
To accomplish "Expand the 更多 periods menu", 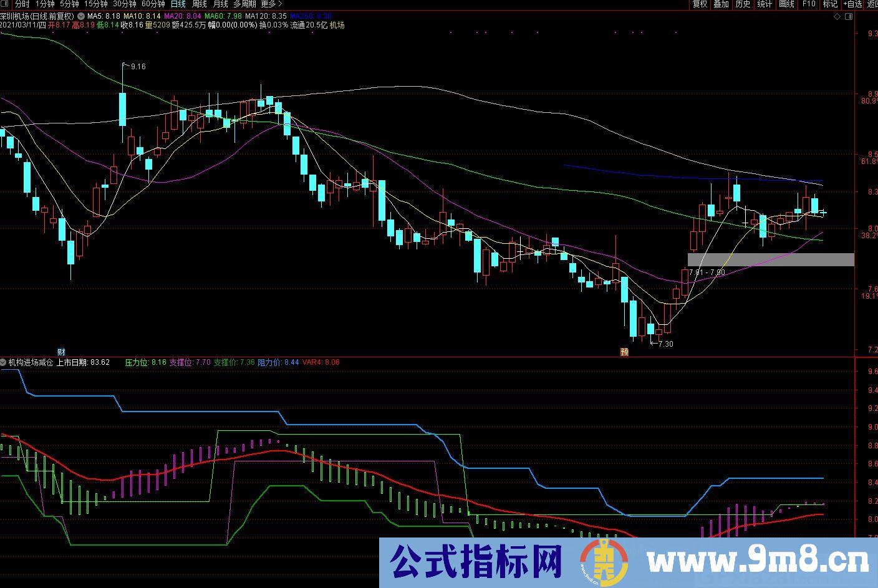I will 271,4.
